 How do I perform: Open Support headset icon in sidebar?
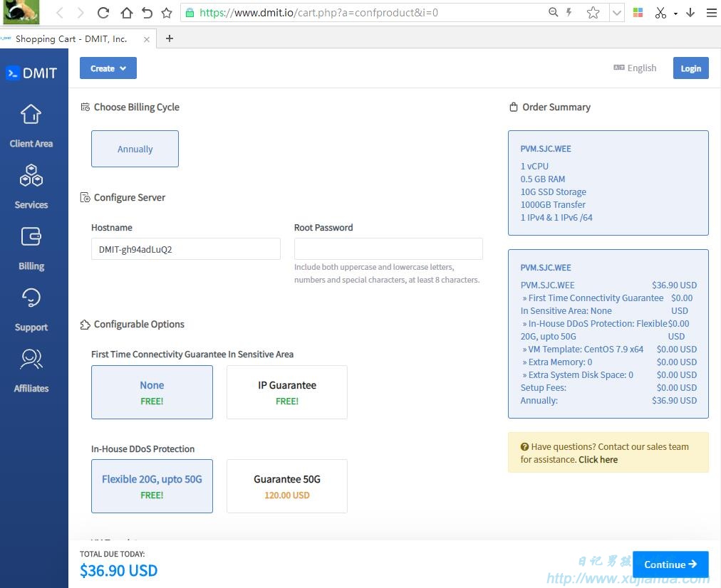pyautogui.click(x=31, y=298)
